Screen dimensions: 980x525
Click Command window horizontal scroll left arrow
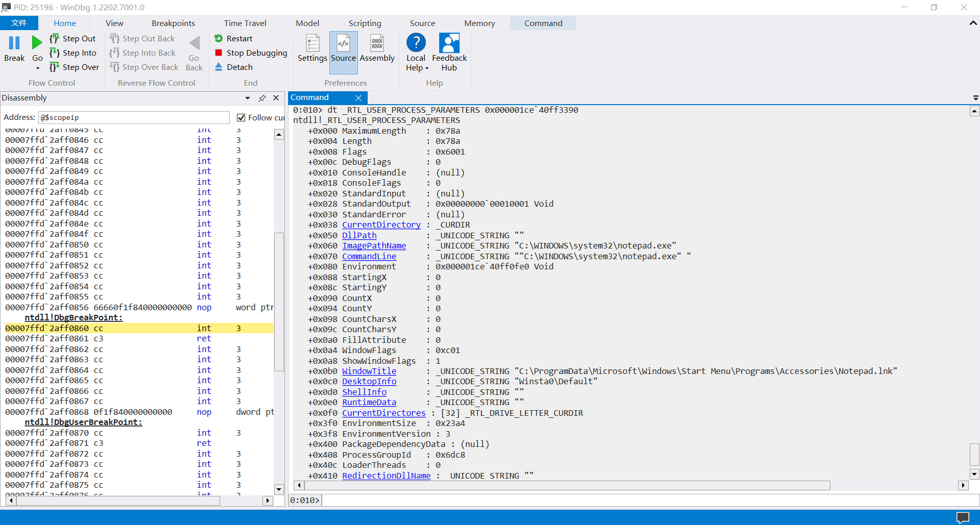tap(299, 485)
